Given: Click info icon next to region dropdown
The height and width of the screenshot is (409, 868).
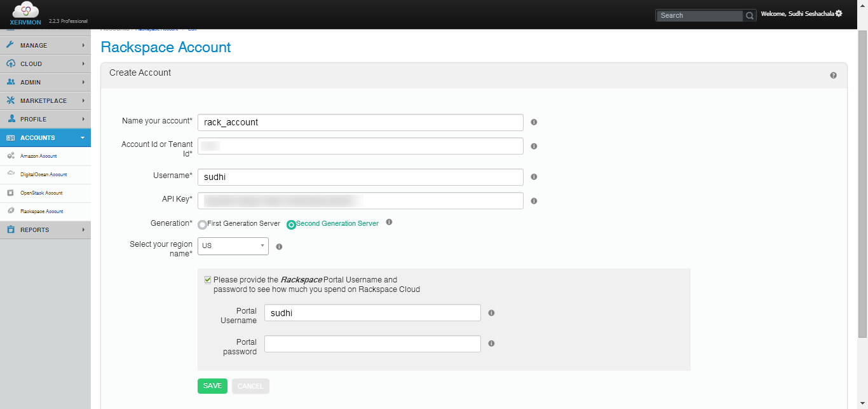Looking at the screenshot, I should tap(279, 246).
